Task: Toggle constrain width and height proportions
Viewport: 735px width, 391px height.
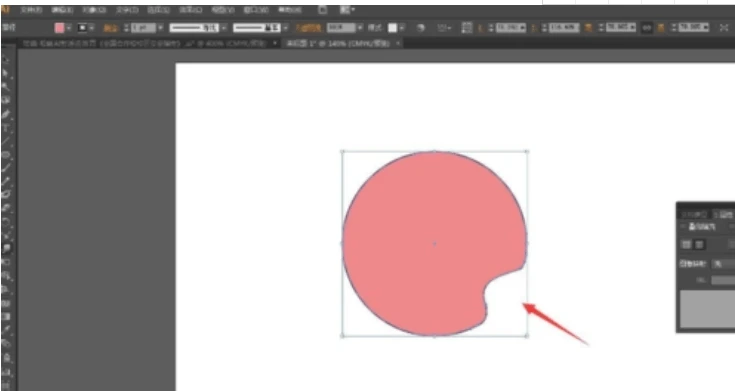Action: pyautogui.click(x=647, y=28)
